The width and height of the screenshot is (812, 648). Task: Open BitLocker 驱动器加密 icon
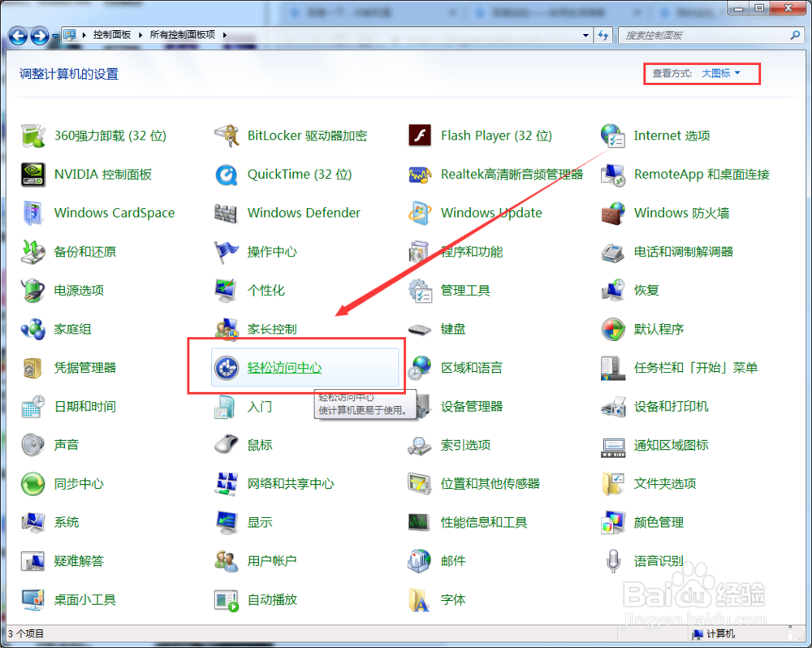click(x=227, y=136)
